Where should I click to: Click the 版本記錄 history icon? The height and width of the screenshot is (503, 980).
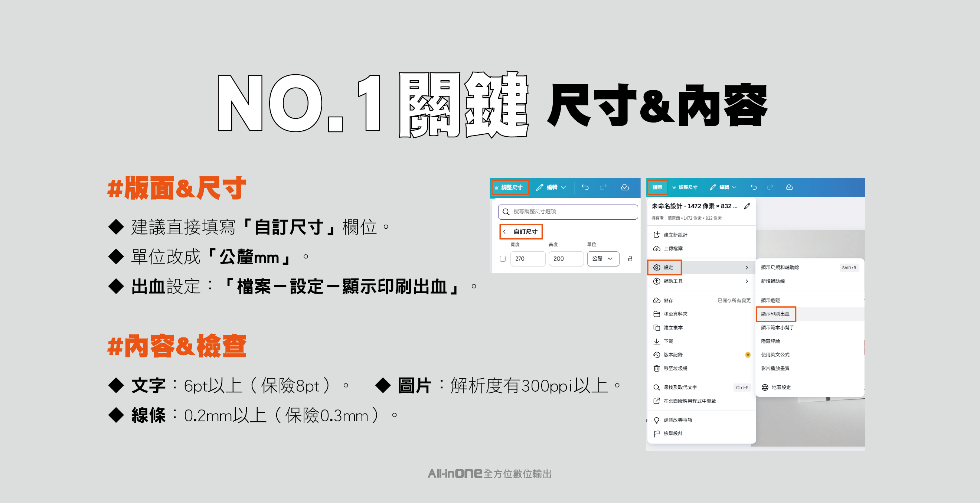(x=657, y=355)
